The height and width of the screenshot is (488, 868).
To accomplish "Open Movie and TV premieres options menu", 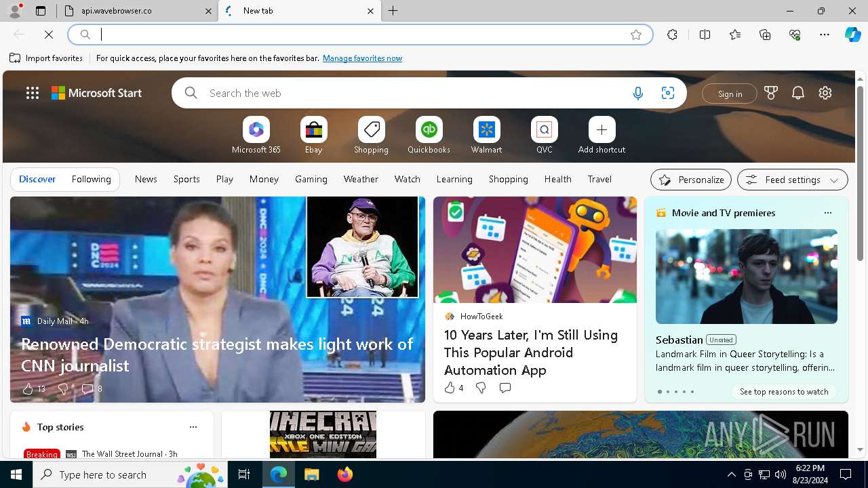I will (x=827, y=213).
